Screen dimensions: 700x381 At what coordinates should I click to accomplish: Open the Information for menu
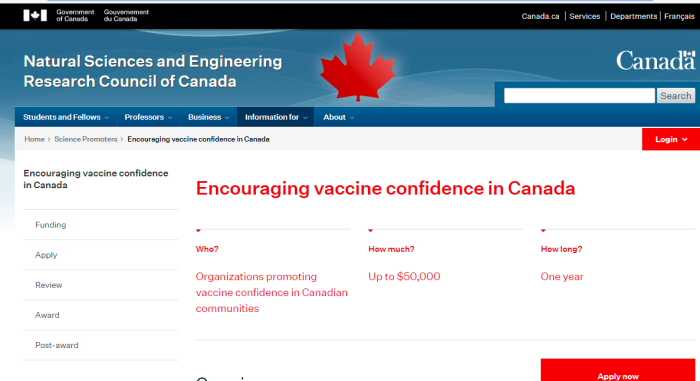(x=275, y=117)
